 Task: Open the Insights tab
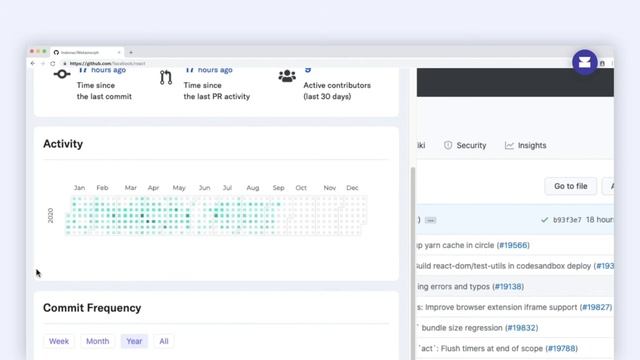click(525, 145)
